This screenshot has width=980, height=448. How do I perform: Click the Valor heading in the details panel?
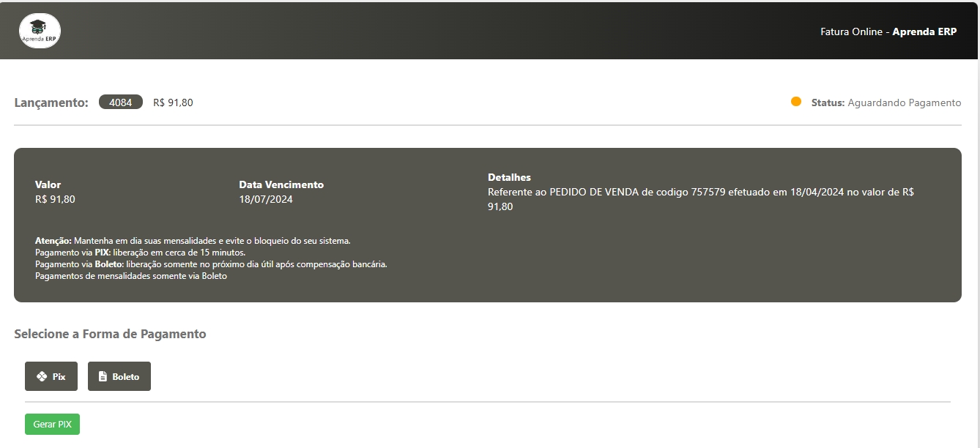(48, 184)
